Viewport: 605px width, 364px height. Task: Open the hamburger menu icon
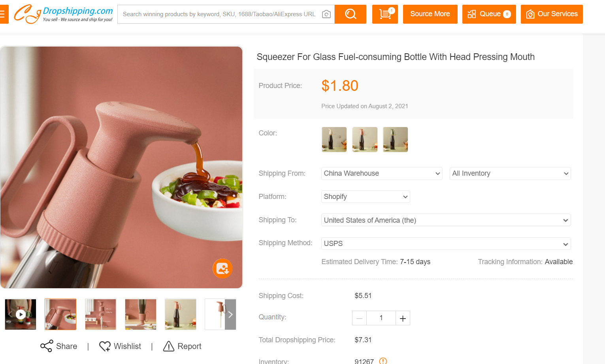pyautogui.click(x=2, y=14)
